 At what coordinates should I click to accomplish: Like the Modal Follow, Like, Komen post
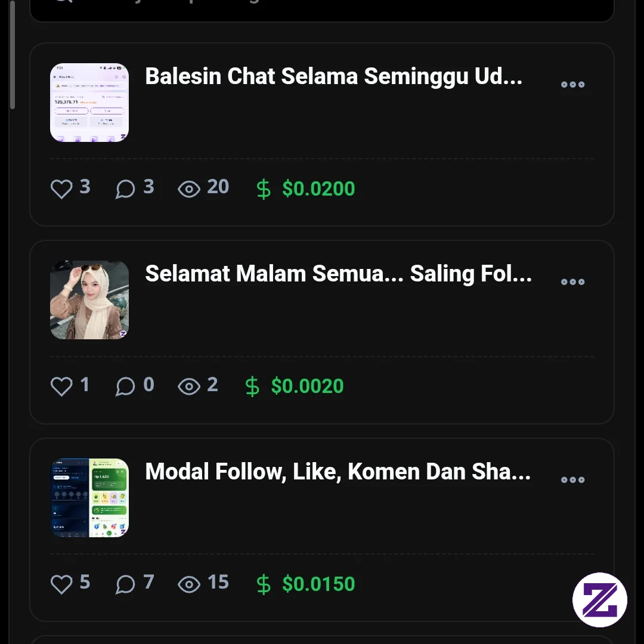tap(61, 584)
